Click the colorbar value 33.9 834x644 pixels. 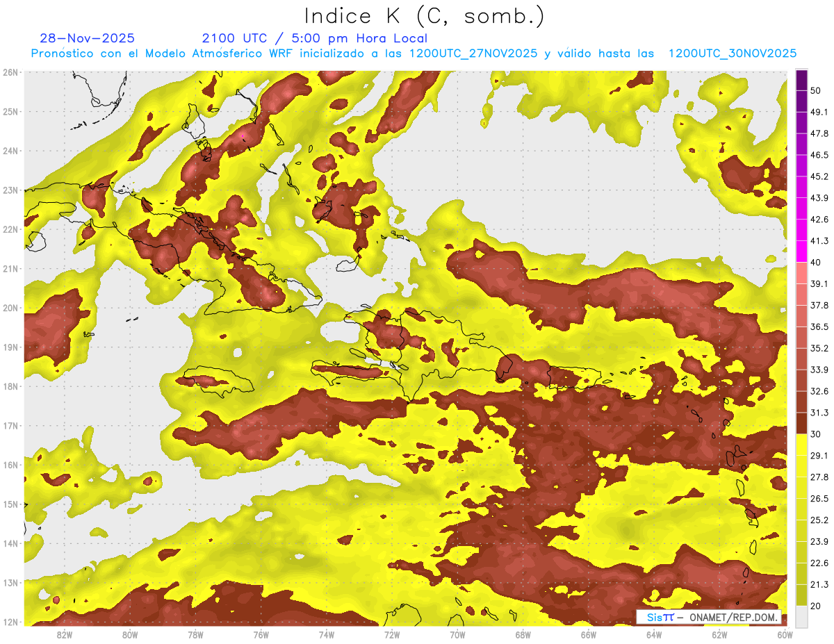819,370
